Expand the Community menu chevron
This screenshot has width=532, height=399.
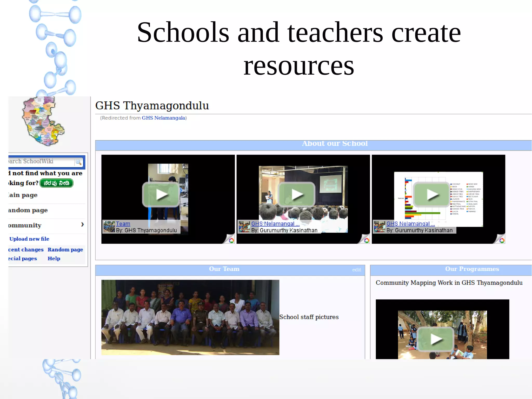[x=82, y=224]
